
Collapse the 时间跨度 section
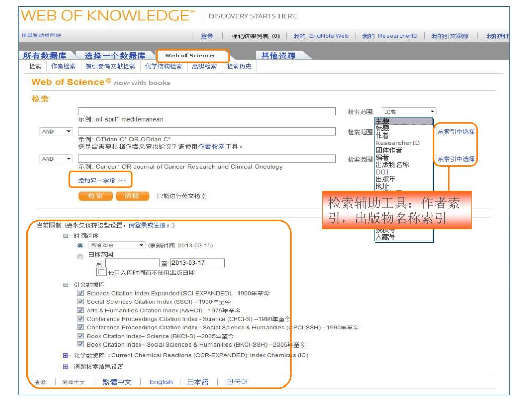pos(65,236)
